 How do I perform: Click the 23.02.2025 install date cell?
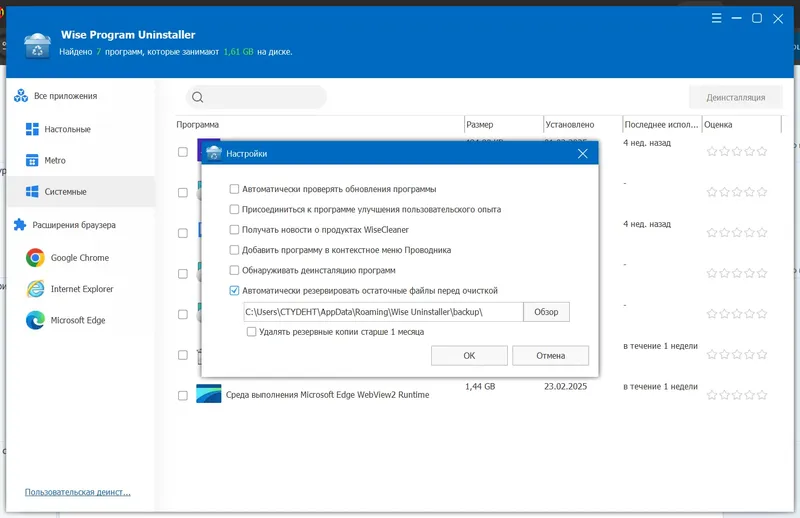[x=565, y=386]
